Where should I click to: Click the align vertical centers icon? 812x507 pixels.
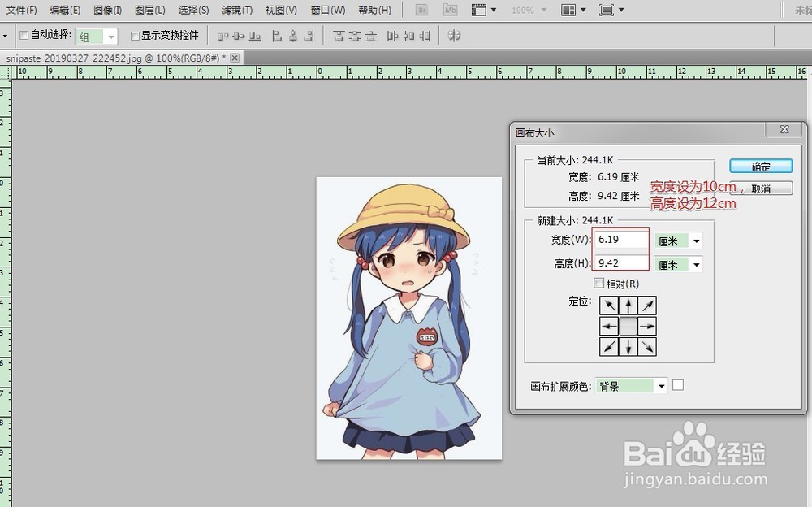[x=239, y=36]
